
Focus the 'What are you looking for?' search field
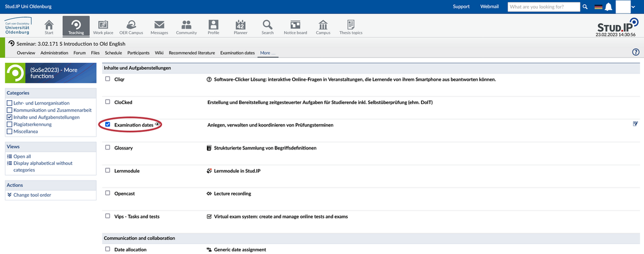coord(544,7)
